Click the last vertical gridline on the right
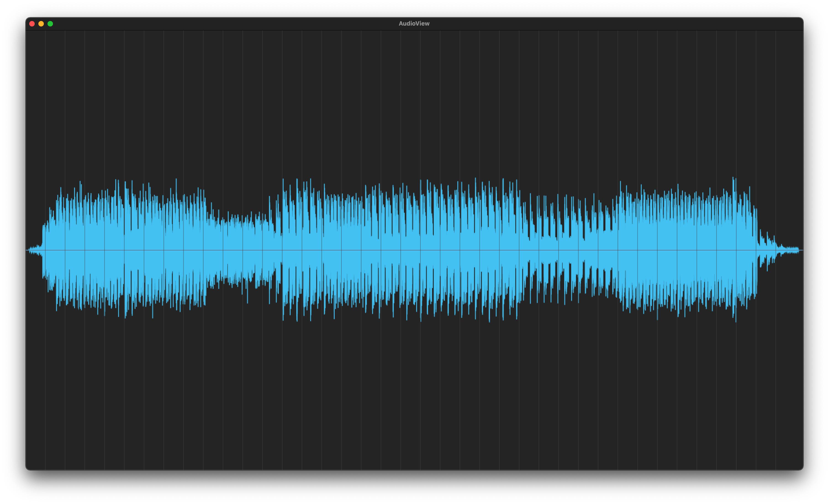 pos(776,101)
